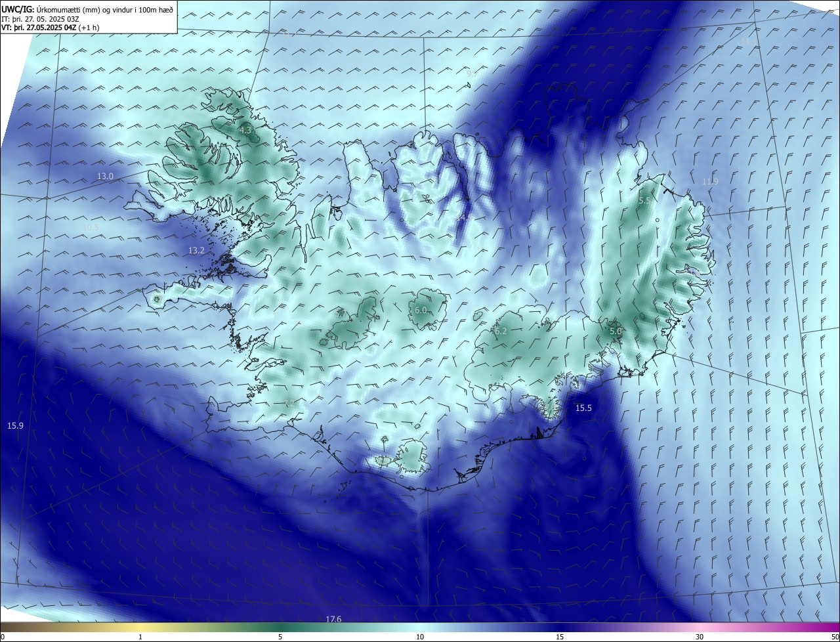Click the 13.2 value label

point(197,251)
